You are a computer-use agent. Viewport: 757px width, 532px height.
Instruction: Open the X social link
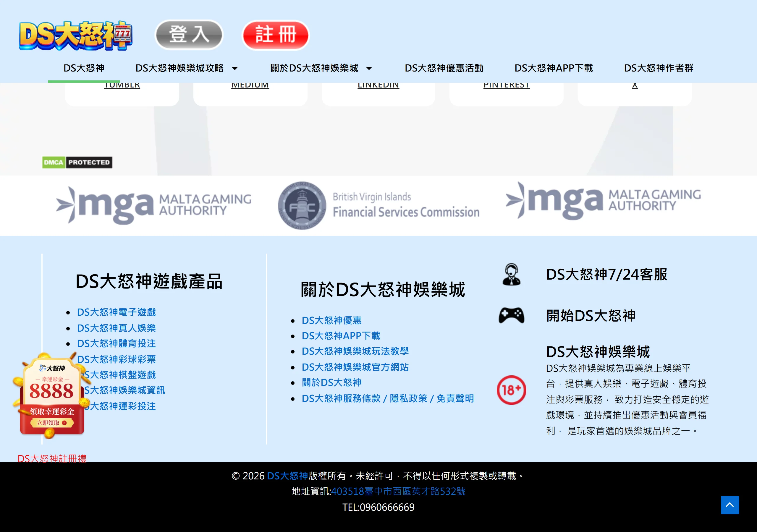click(x=635, y=85)
